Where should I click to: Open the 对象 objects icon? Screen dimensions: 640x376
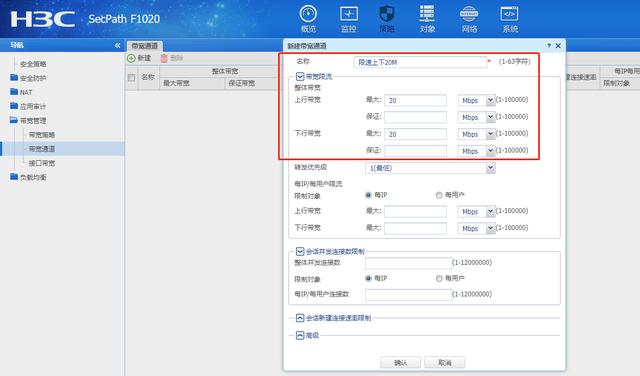pyautogui.click(x=427, y=19)
